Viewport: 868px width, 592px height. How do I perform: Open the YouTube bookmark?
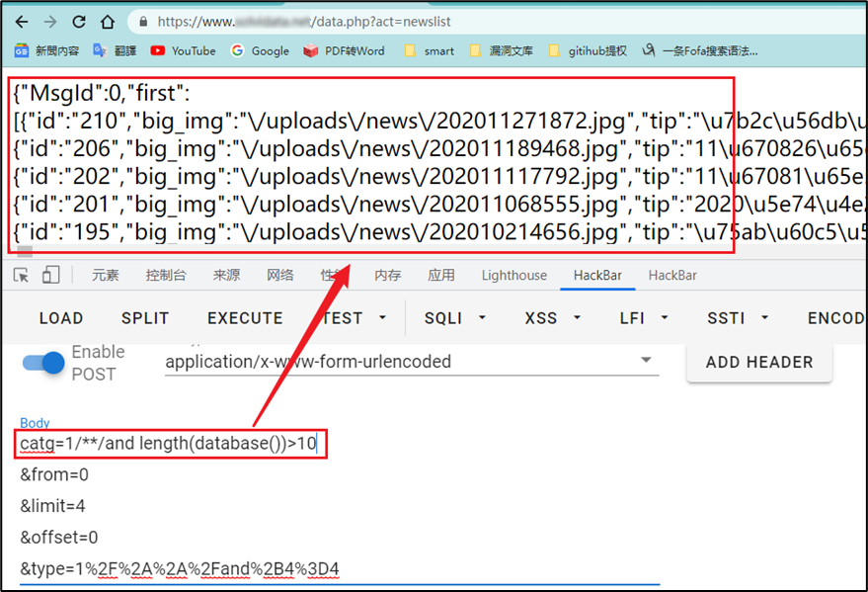tap(184, 51)
